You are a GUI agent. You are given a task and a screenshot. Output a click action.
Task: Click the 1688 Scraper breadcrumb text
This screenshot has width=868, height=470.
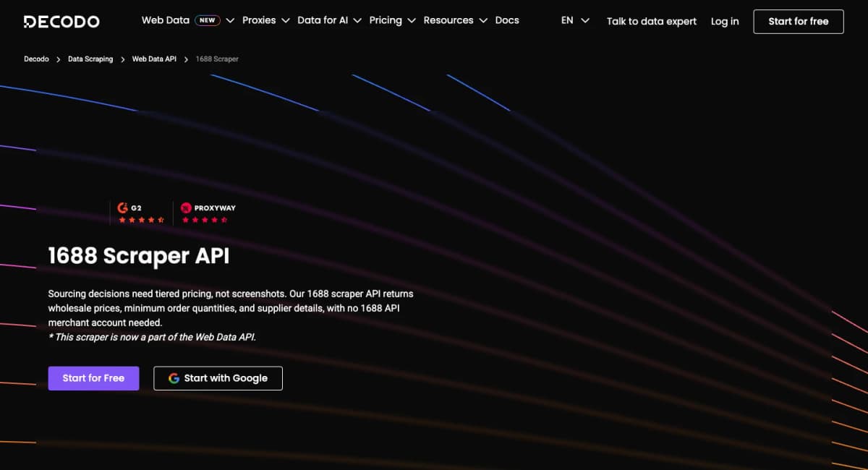tap(217, 59)
